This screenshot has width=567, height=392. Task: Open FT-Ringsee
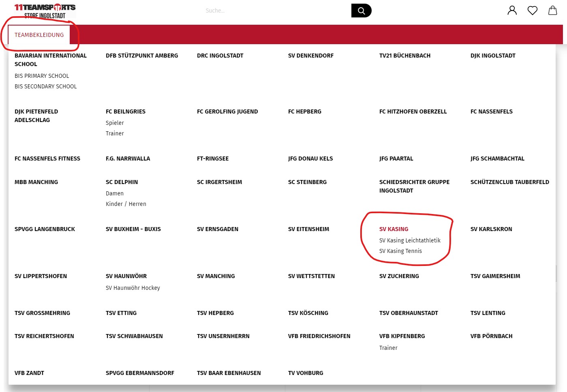[x=213, y=159]
